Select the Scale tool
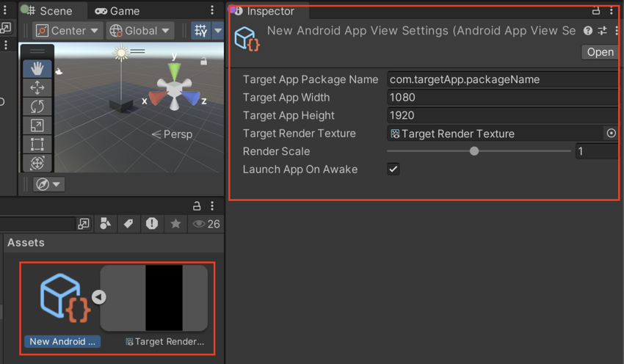This screenshot has height=364, width=624. (x=37, y=125)
